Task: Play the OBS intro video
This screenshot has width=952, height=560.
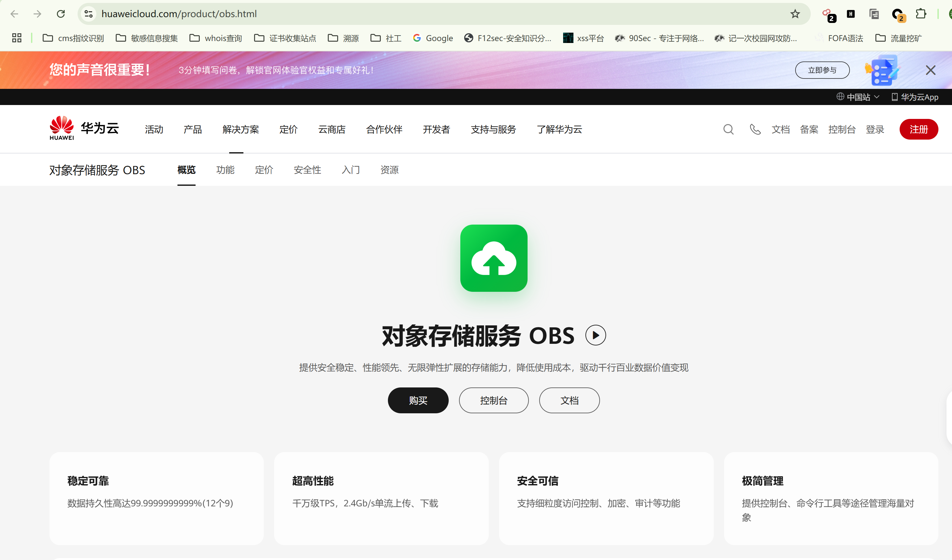Action: (595, 335)
